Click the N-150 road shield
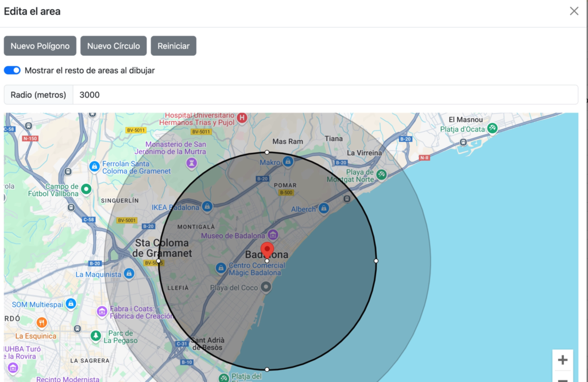 pyautogui.click(x=30, y=138)
